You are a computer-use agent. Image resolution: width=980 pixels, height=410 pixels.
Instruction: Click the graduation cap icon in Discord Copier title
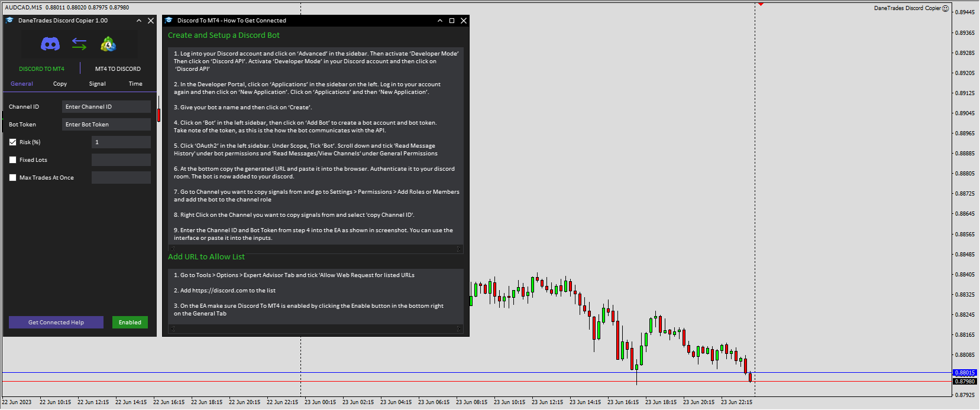[10, 20]
